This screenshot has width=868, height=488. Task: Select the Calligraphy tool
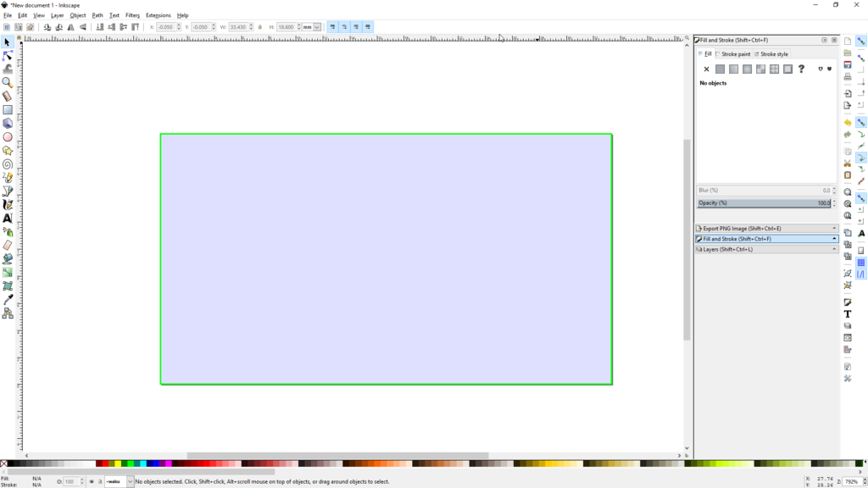[7, 205]
